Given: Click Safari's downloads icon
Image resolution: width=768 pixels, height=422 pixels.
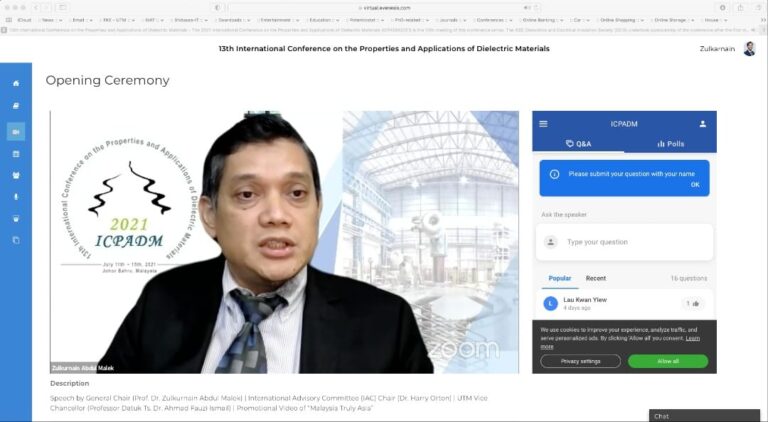Looking at the screenshot, I should (x=722, y=8).
